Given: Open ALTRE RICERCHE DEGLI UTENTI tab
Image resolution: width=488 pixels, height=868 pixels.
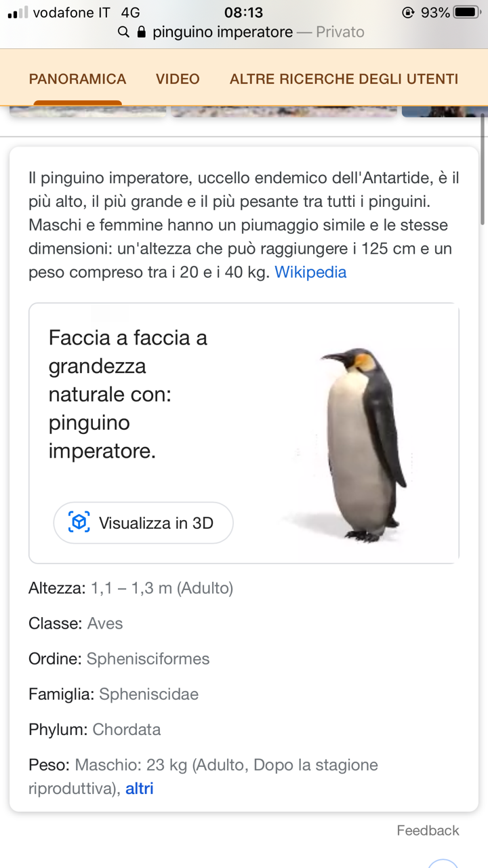Looking at the screenshot, I should tap(344, 79).
